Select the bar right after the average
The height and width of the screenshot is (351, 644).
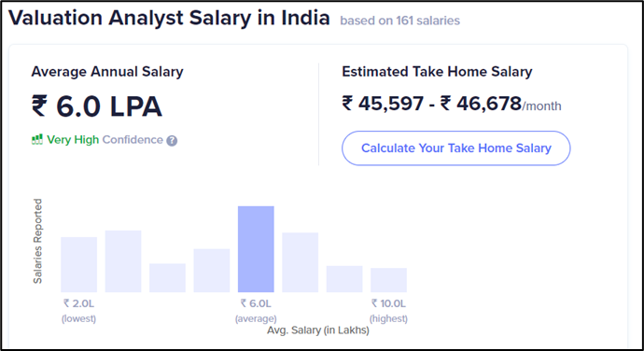pyautogui.click(x=301, y=262)
